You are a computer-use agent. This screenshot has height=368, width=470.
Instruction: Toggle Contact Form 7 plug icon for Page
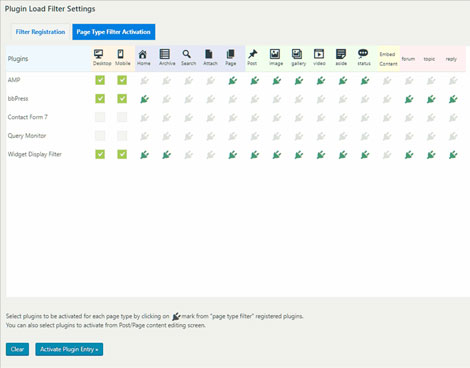coord(233,118)
